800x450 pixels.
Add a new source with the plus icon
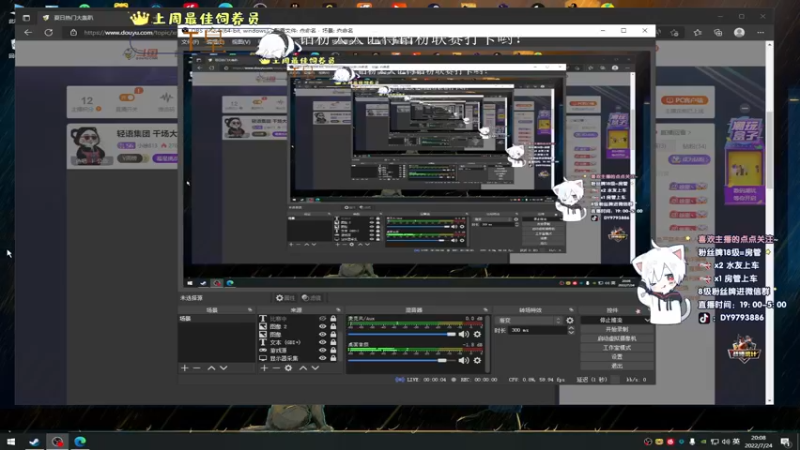pyautogui.click(x=264, y=368)
